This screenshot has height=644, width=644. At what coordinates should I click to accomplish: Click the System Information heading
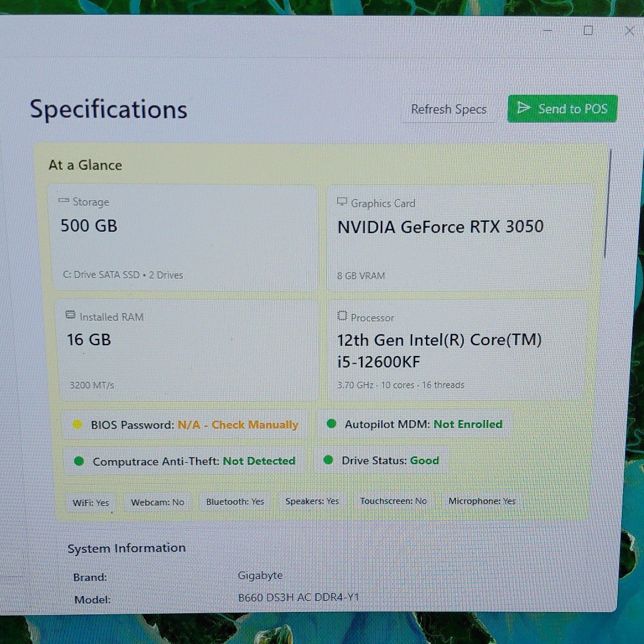[x=127, y=548]
